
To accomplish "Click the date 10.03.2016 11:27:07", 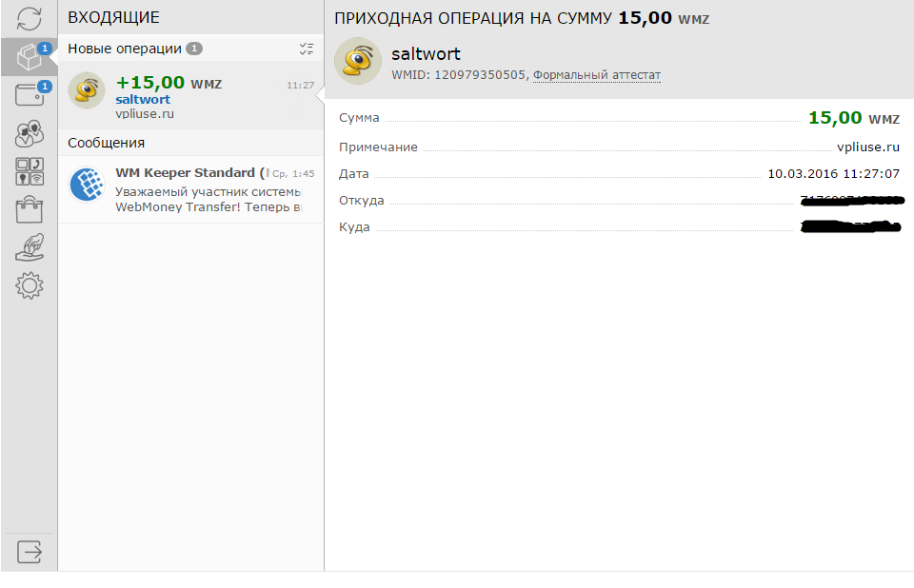I will pos(834,174).
